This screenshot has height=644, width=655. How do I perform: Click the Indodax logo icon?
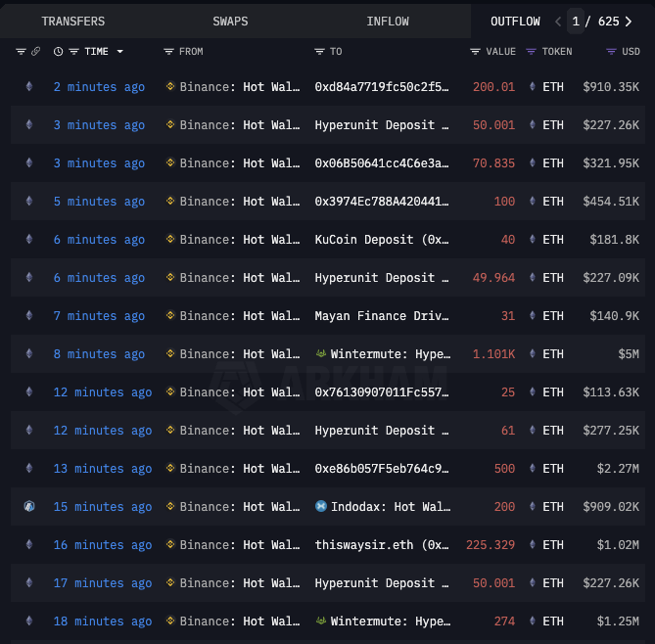[x=321, y=506]
